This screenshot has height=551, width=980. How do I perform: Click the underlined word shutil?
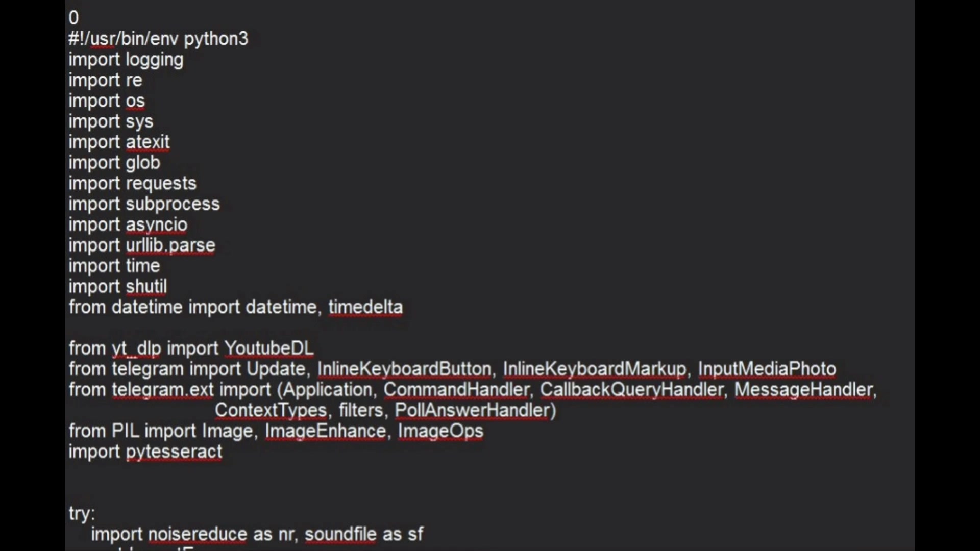146,287
